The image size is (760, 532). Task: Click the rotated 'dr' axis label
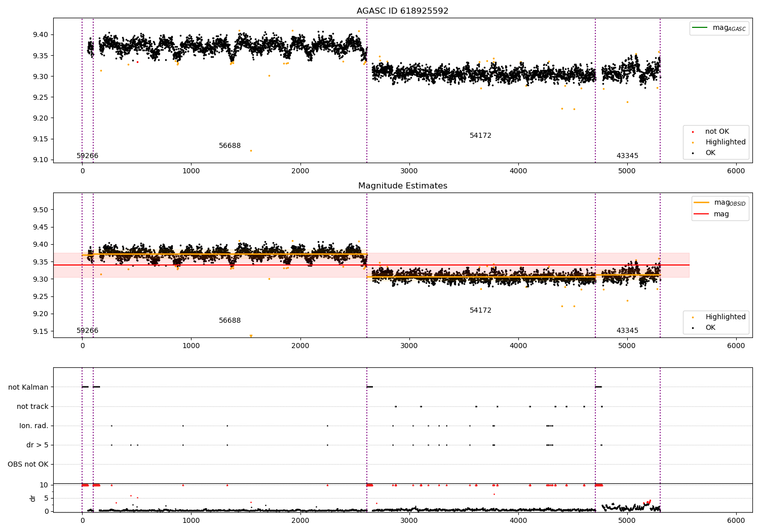33,498
